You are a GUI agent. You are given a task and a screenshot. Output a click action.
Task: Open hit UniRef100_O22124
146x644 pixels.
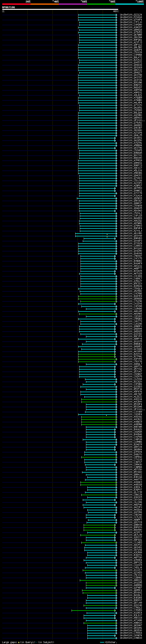click(131, 15)
